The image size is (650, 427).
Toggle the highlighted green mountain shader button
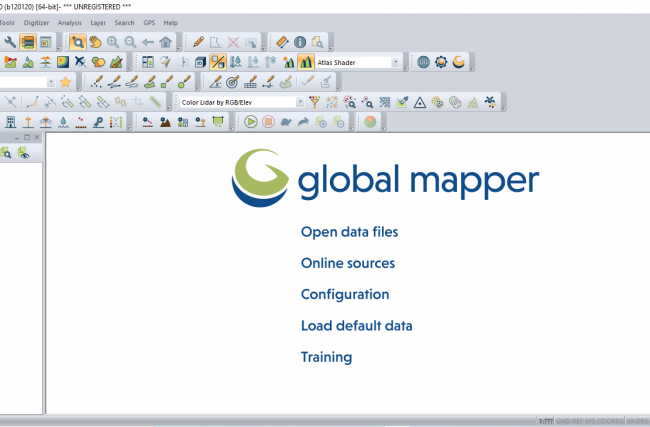click(306, 62)
